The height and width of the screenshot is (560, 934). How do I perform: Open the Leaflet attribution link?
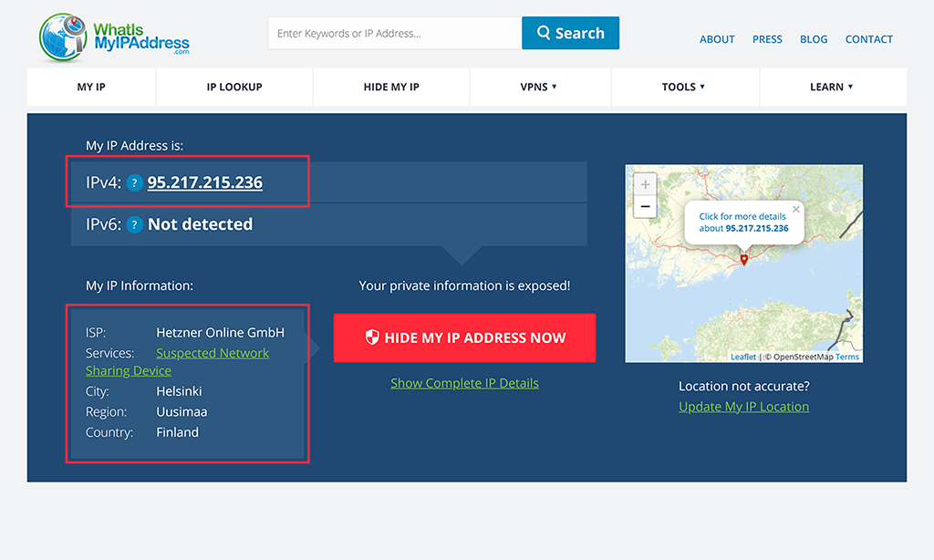tap(742, 357)
